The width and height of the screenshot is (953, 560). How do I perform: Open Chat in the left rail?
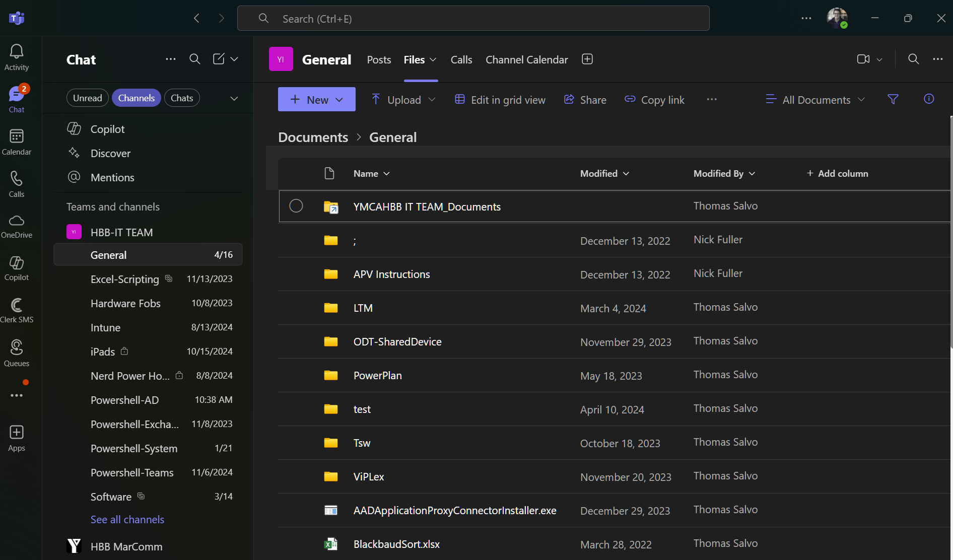17,99
